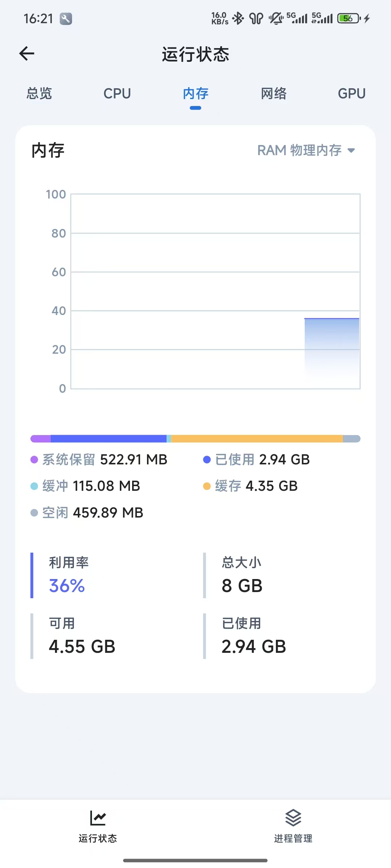
Task: Click the dropdown arrow next to 物理内存
Action: pos(351,150)
